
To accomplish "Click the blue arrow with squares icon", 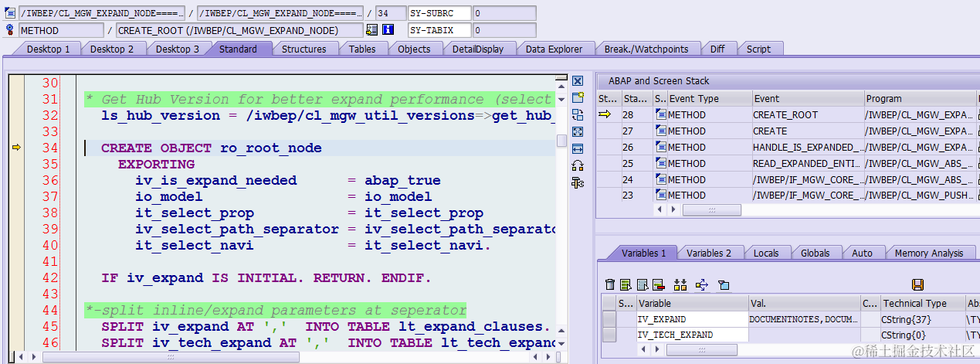I will tap(701, 285).
